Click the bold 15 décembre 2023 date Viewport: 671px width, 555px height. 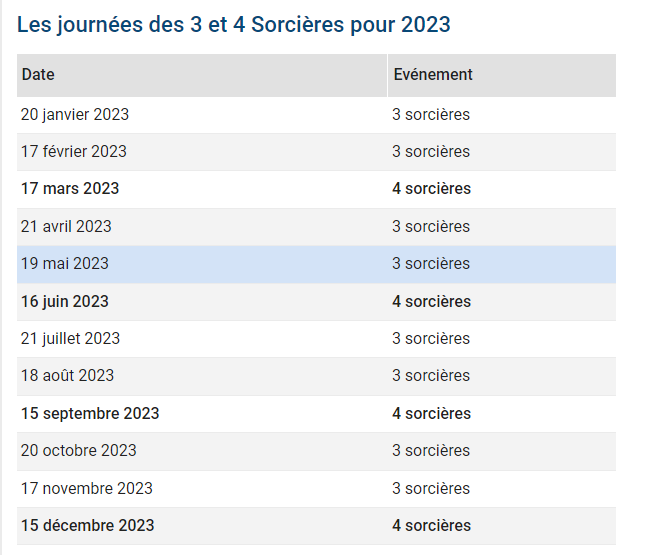[x=88, y=525]
